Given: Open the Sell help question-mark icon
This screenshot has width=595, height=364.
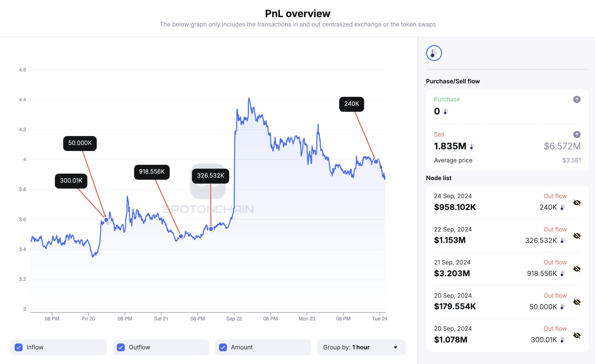Looking at the screenshot, I should (x=577, y=134).
